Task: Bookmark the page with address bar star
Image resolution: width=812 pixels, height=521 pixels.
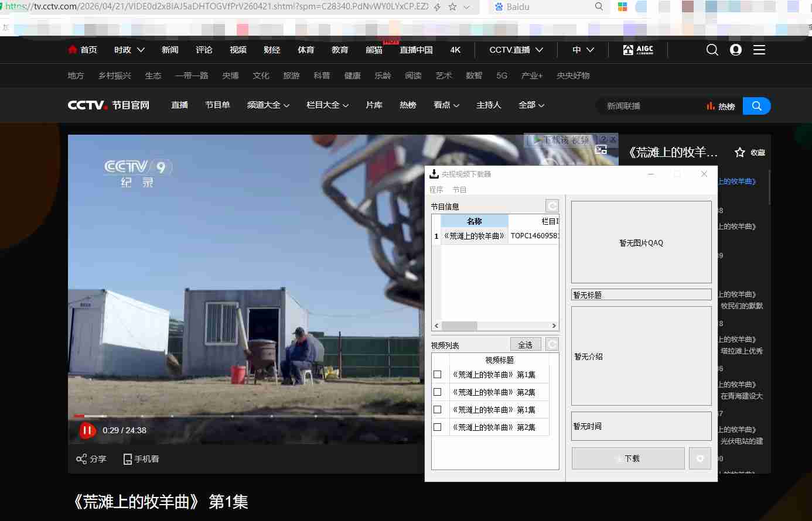Action: (452, 7)
